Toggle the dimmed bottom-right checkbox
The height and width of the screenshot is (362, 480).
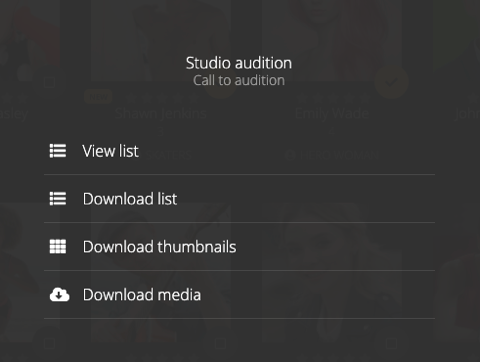tap(391, 343)
